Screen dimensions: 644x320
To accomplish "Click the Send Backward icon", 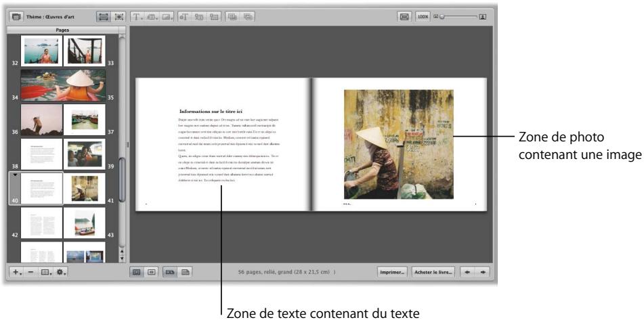I will point(232,17).
